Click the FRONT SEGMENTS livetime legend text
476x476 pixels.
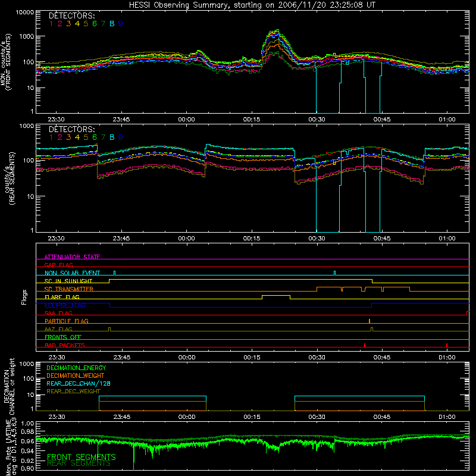[82, 457]
